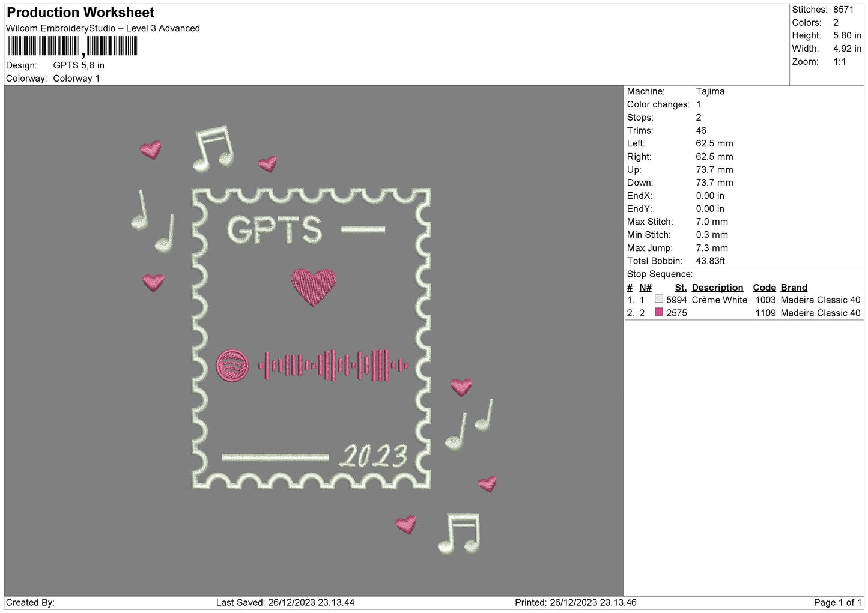The height and width of the screenshot is (613, 868).
Task: Click the Color changes value 1
Action: 699,104
